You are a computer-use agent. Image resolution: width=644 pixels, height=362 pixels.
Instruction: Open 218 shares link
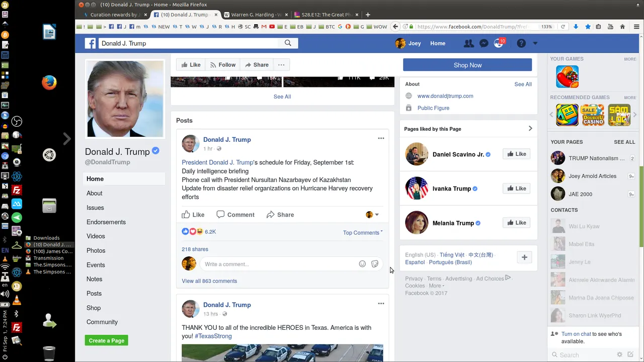[195, 249]
